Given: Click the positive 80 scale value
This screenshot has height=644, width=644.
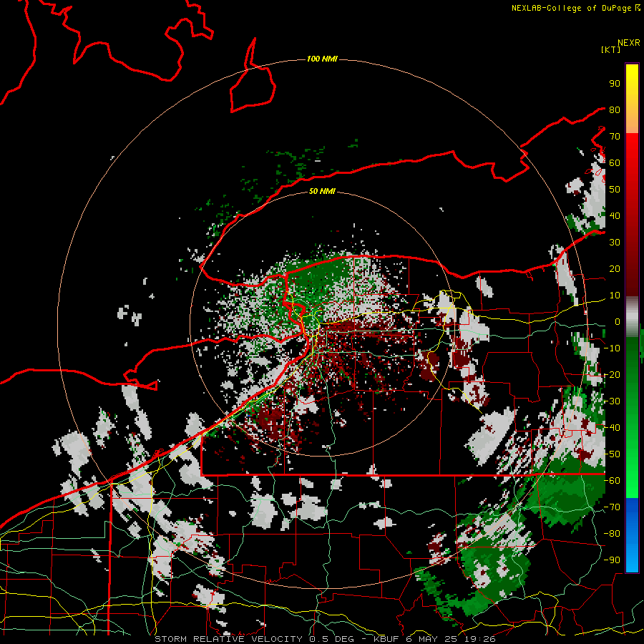Looking at the screenshot, I should [x=615, y=109].
